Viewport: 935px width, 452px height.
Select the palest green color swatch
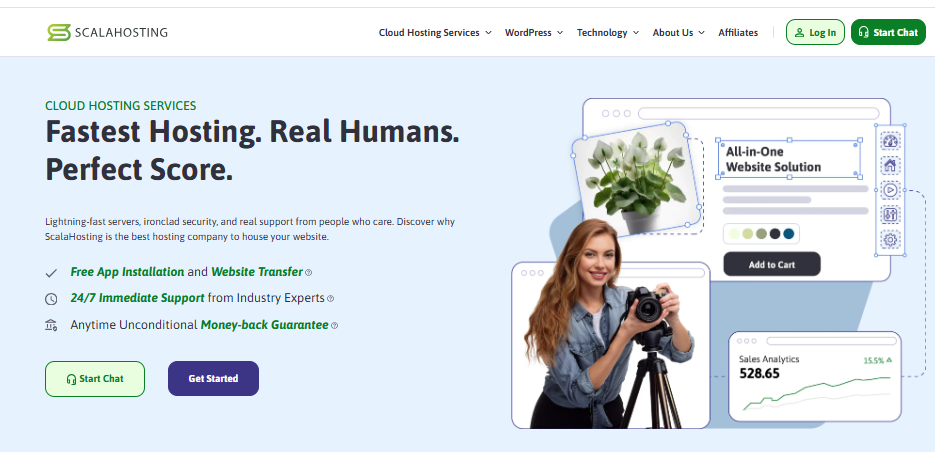tap(735, 234)
